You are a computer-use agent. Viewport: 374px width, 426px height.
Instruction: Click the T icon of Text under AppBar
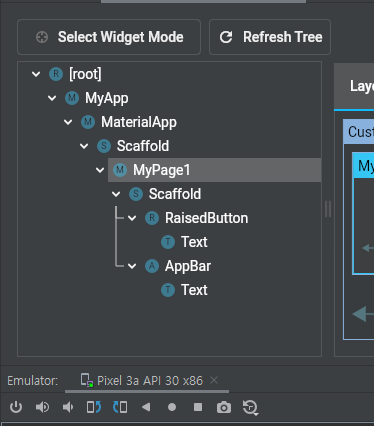click(168, 290)
